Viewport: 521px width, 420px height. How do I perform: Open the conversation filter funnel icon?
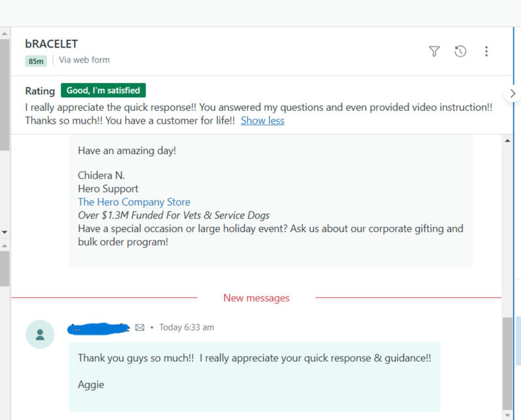coord(434,51)
